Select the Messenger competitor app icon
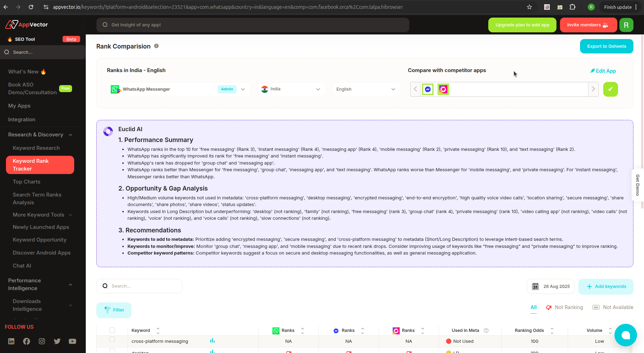Image resolution: width=644 pixels, height=353 pixels. pos(427,89)
